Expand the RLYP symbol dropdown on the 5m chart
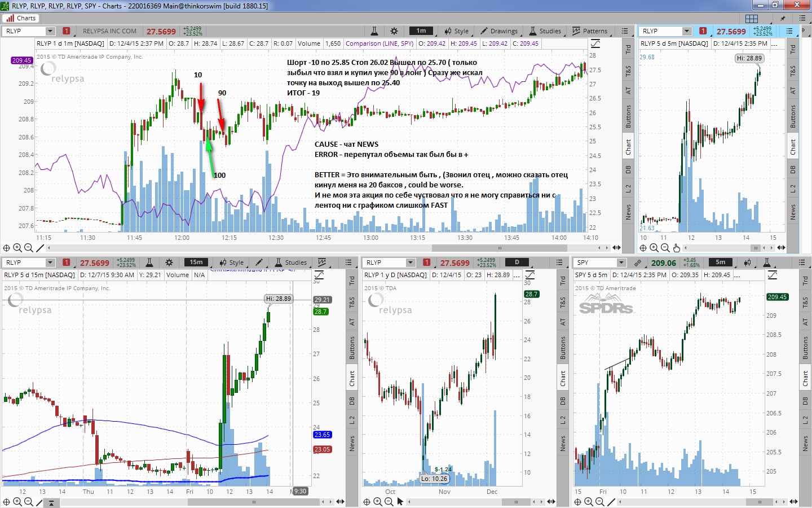The width and height of the screenshot is (812, 508). 687,31
